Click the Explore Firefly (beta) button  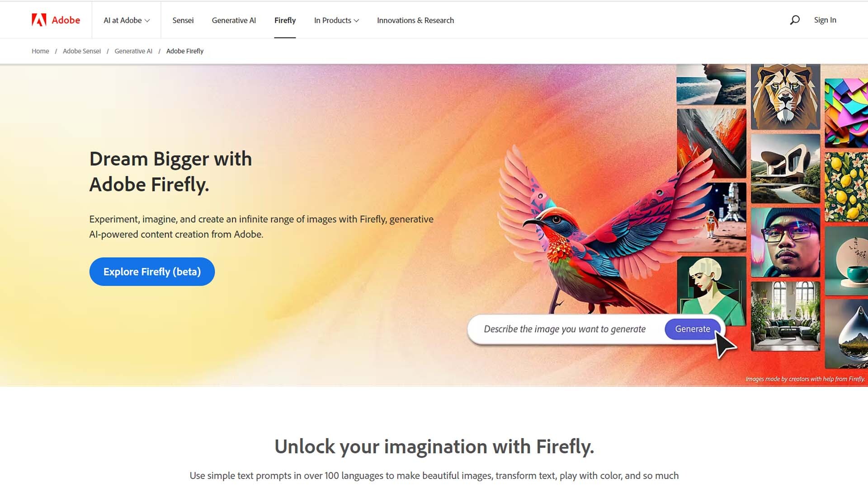click(x=152, y=272)
